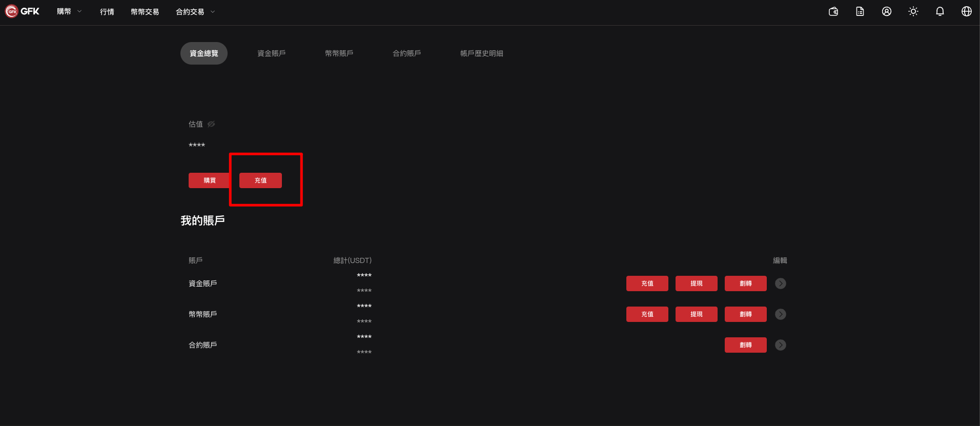
Task: Click 提現 for the 資金賬戶 row
Action: pos(696,283)
